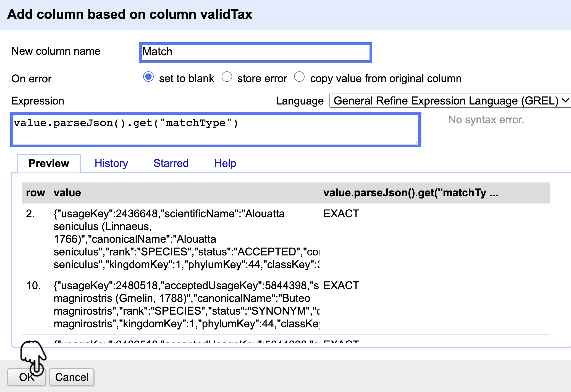Click the parseJson result column header
This screenshot has height=392, width=571.
point(410,193)
